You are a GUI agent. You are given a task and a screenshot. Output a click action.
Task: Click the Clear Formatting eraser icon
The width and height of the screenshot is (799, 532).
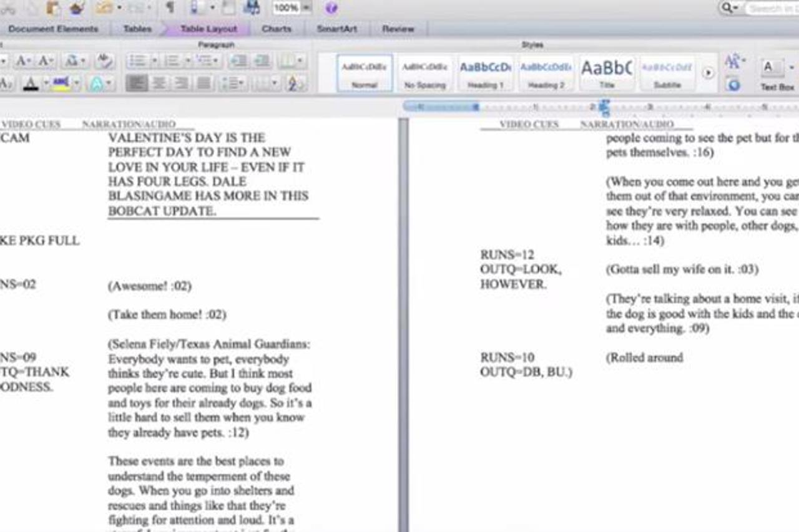(104, 61)
